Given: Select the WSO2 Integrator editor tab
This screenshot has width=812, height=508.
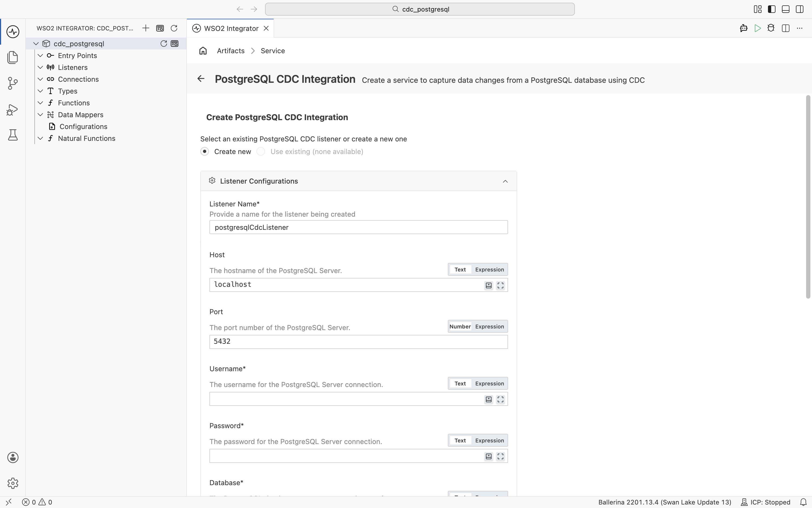Looking at the screenshot, I should coord(231,28).
